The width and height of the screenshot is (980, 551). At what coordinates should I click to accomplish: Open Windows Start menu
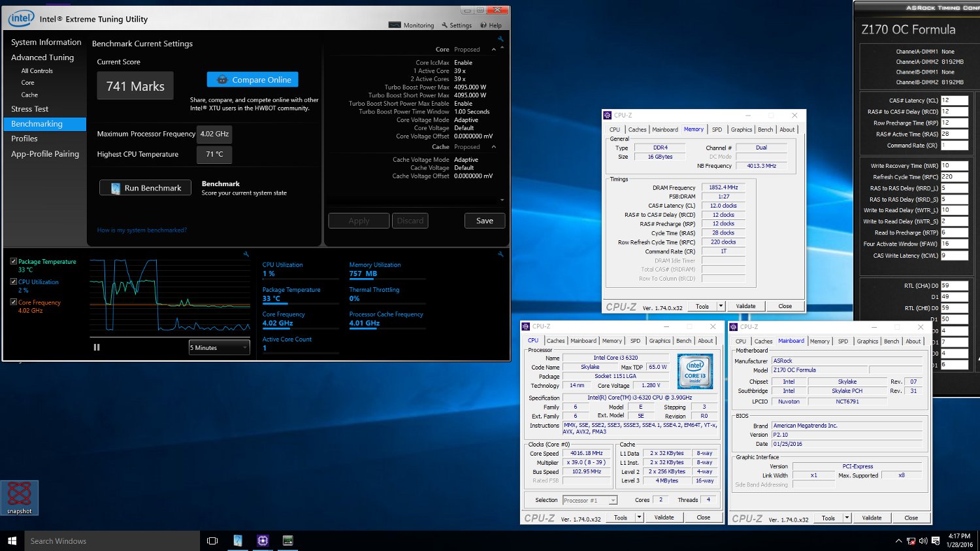(12, 541)
